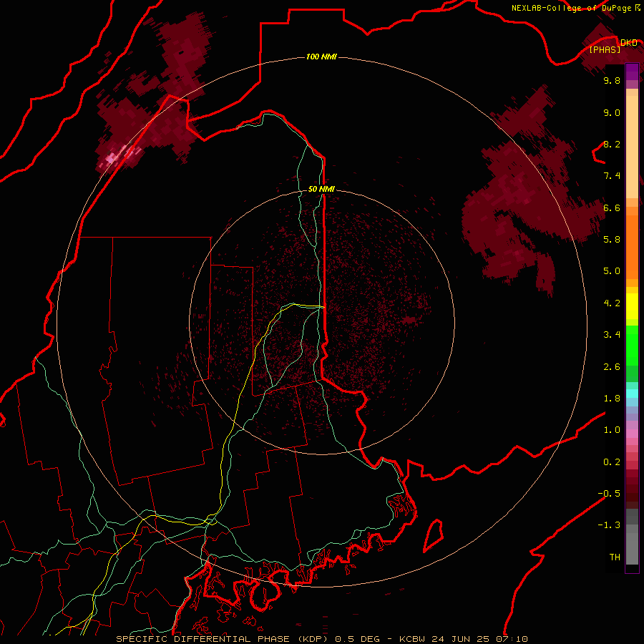Click the 1.0 legend value

coord(612,430)
